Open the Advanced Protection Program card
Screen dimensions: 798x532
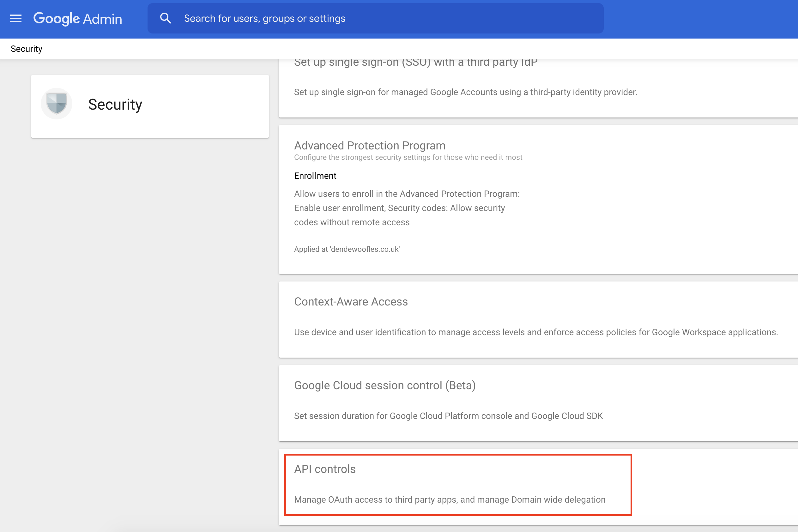tap(538, 200)
